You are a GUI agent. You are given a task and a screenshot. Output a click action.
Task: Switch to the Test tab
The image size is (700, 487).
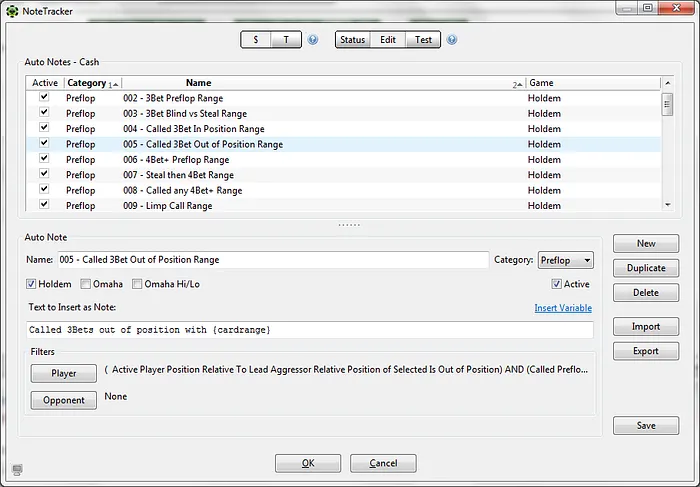coord(423,40)
